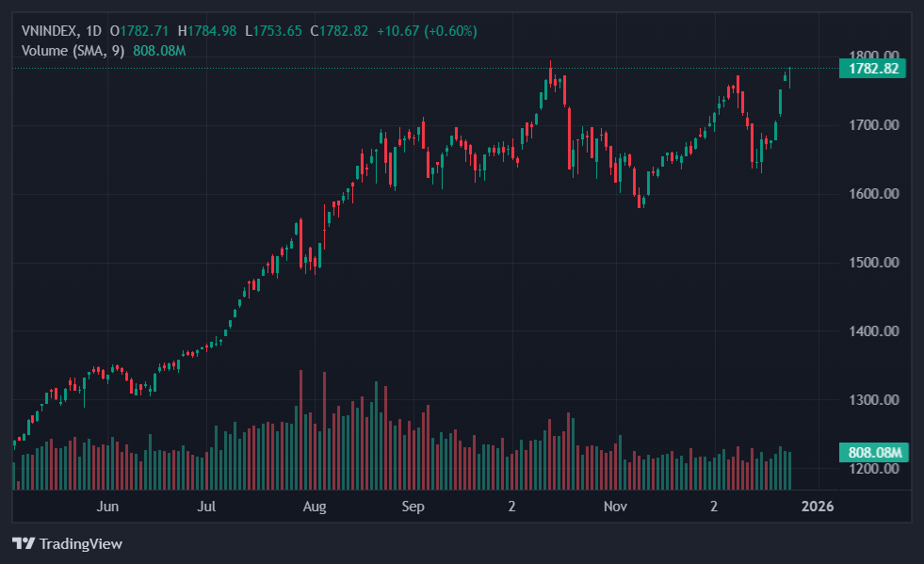The width and height of the screenshot is (924, 564).
Task: Select the Jun marker on time axis
Action: [107, 507]
